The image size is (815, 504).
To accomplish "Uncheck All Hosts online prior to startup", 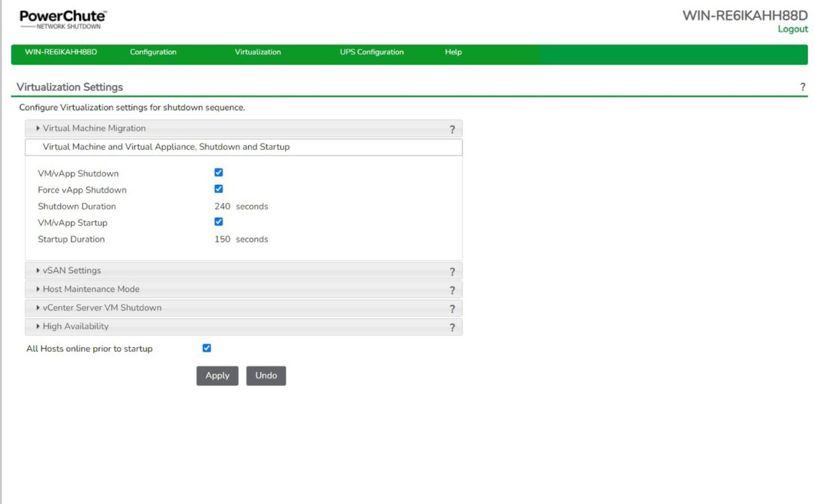I will [x=207, y=348].
